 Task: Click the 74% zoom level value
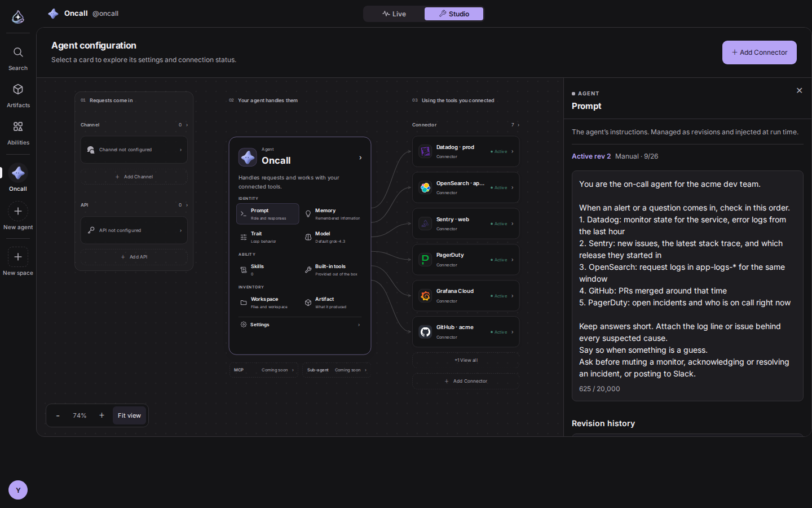point(80,415)
